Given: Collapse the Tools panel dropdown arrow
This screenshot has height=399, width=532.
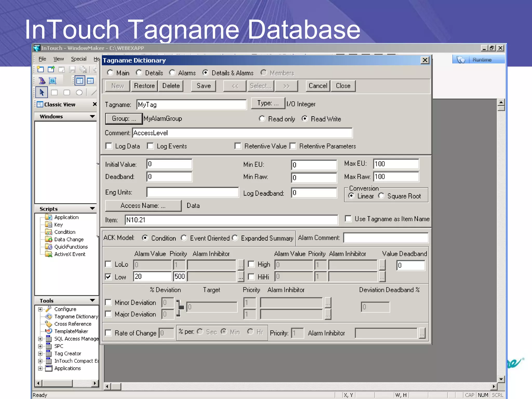Looking at the screenshot, I should (92, 300).
